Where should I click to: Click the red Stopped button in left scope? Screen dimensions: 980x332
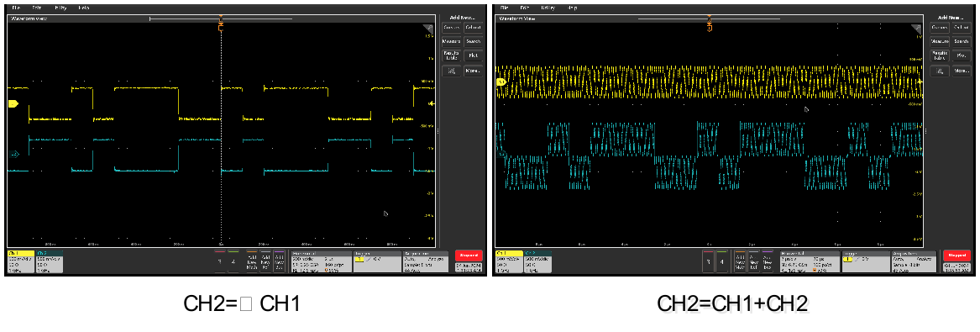[x=469, y=256]
